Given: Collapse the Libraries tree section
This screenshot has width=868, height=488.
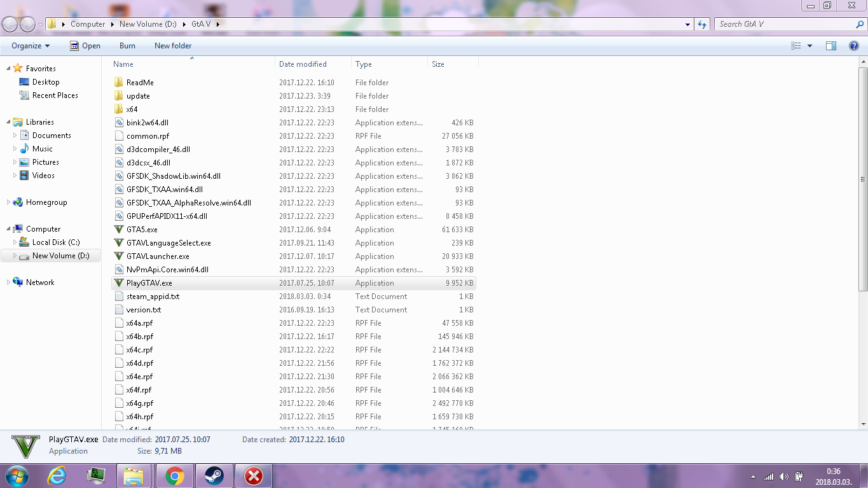Looking at the screenshot, I should [x=8, y=122].
